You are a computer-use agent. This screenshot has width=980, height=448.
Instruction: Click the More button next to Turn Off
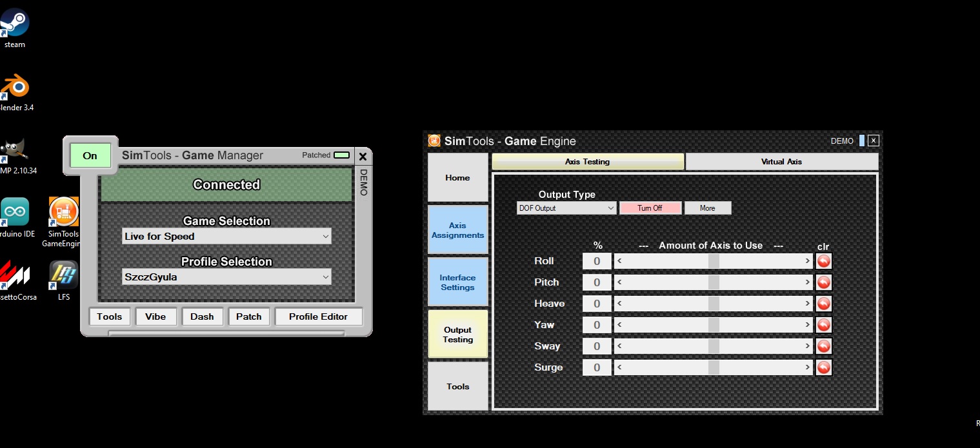(x=708, y=208)
